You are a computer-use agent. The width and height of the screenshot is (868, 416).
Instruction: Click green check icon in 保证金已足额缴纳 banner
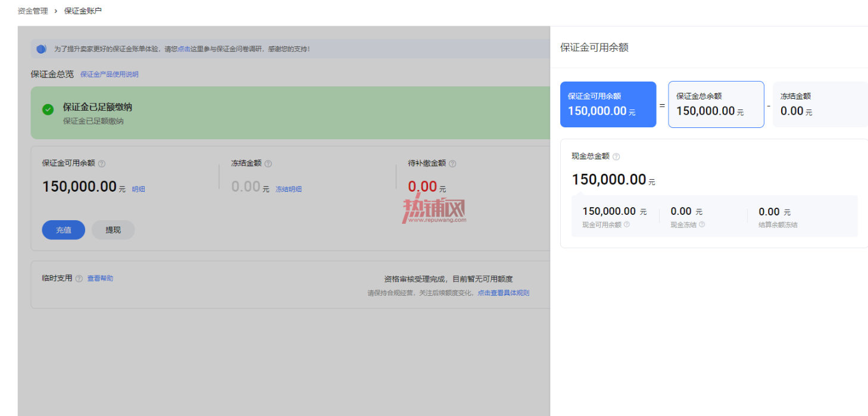coord(48,110)
